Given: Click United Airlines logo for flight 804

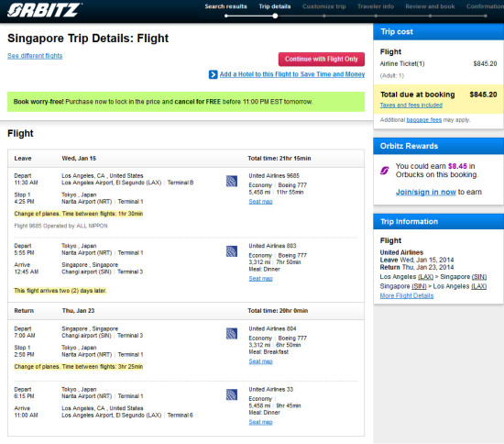Looking at the screenshot, I should pos(232,334).
